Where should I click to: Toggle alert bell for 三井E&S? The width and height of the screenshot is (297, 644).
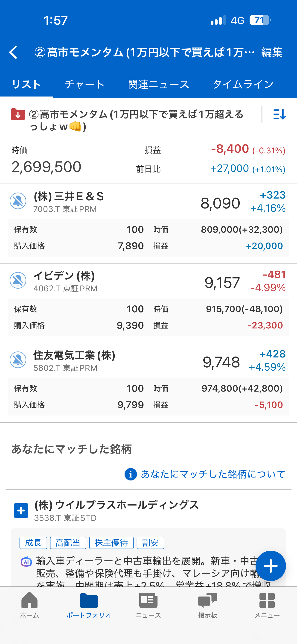[x=18, y=201]
